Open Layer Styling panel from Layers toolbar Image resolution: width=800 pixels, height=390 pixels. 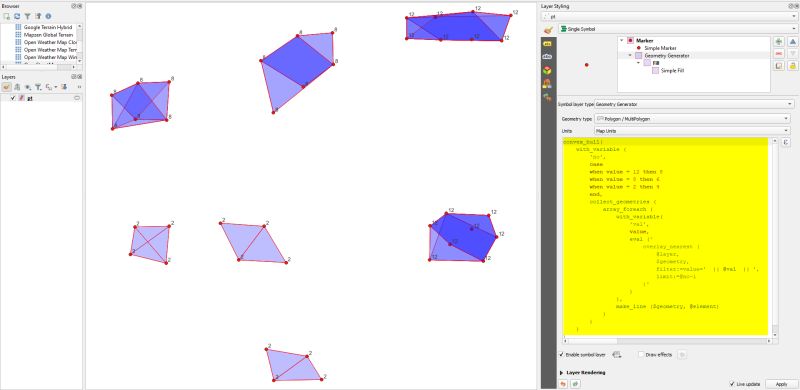(x=7, y=87)
